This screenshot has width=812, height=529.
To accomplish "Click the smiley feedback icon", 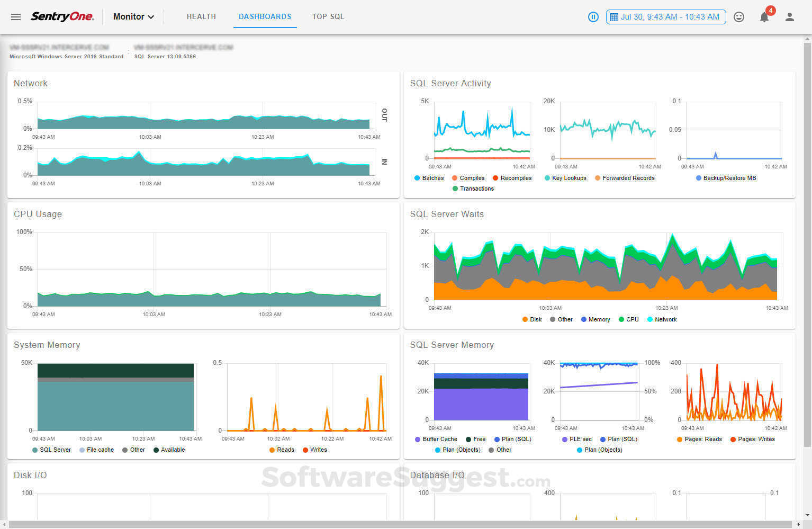I will [x=739, y=17].
